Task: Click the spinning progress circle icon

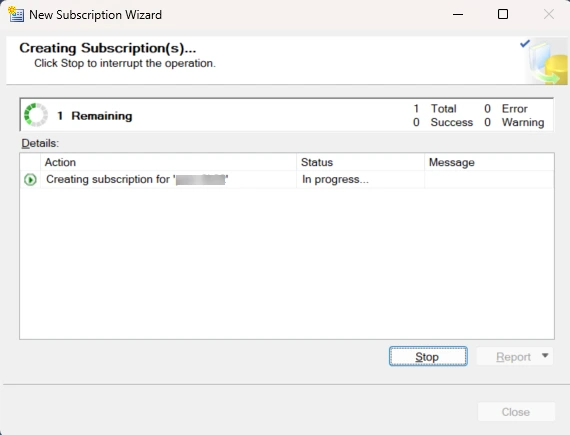Action: tap(36, 115)
